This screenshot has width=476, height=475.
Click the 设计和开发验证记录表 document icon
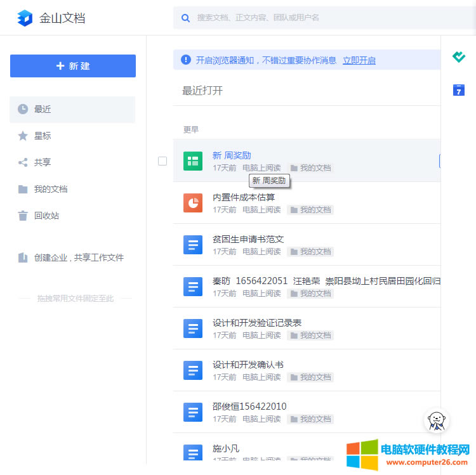pos(193,329)
